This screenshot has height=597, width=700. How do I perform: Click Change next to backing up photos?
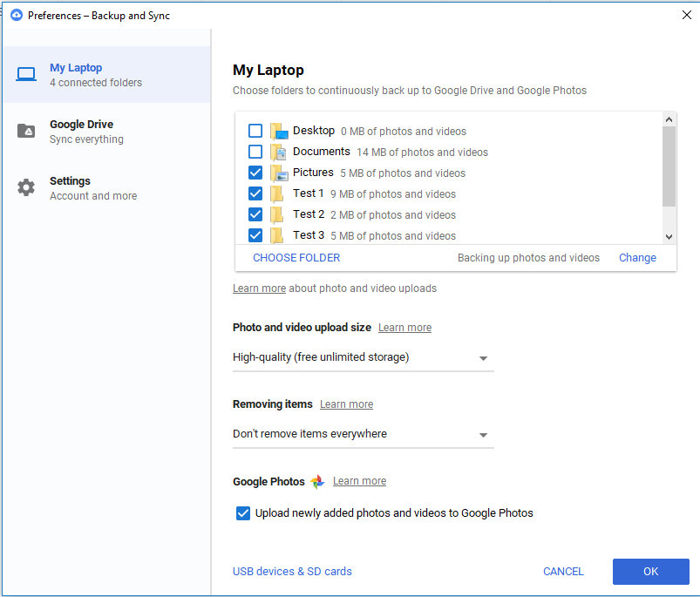tap(637, 258)
